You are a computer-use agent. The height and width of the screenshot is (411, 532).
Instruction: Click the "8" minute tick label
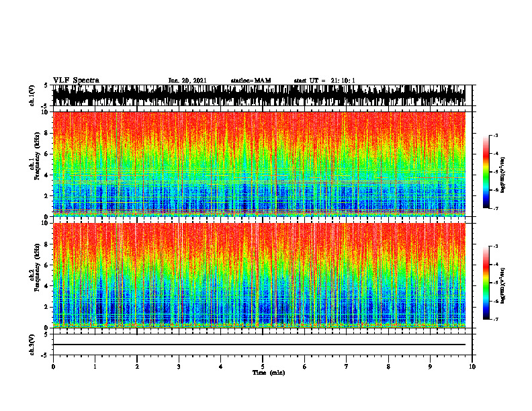[388, 367]
